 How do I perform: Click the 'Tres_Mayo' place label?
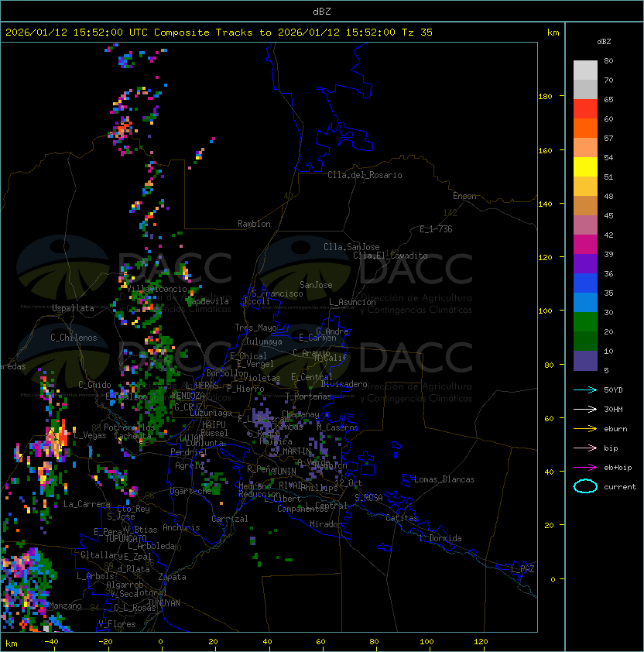(255, 328)
